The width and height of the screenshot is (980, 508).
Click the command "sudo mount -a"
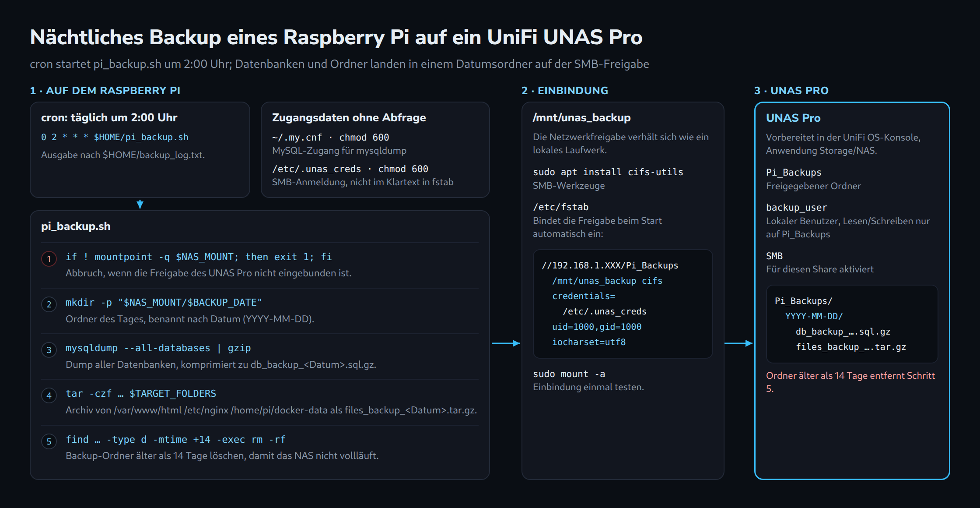coord(569,374)
